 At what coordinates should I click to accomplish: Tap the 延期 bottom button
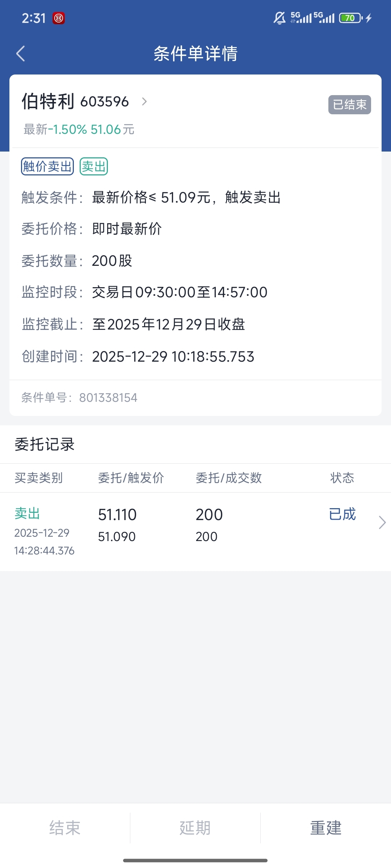click(x=195, y=828)
